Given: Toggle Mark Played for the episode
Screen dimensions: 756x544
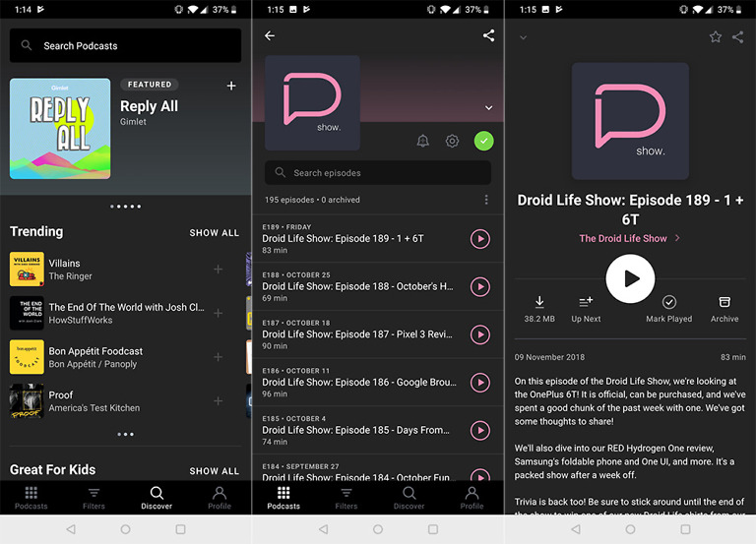Looking at the screenshot, I should tap(668, 308).
